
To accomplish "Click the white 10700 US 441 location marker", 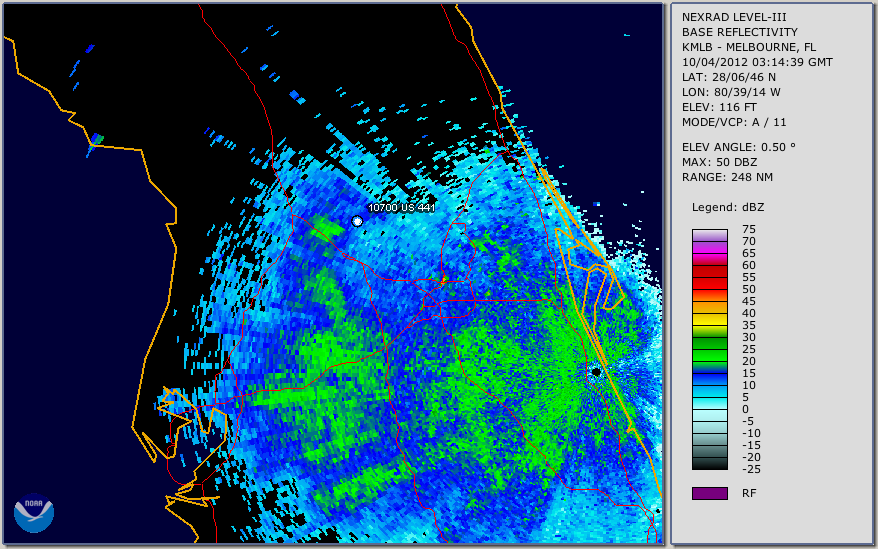I will [357, 221].
